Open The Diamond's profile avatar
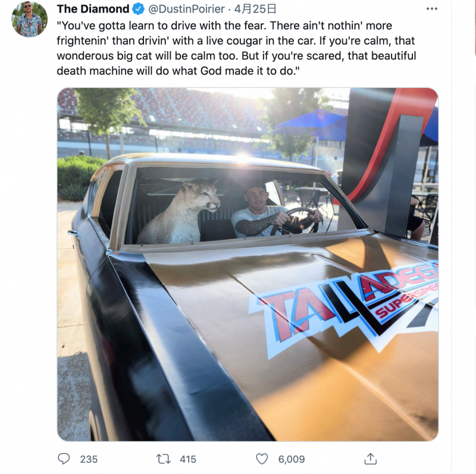 pos(30,19)
